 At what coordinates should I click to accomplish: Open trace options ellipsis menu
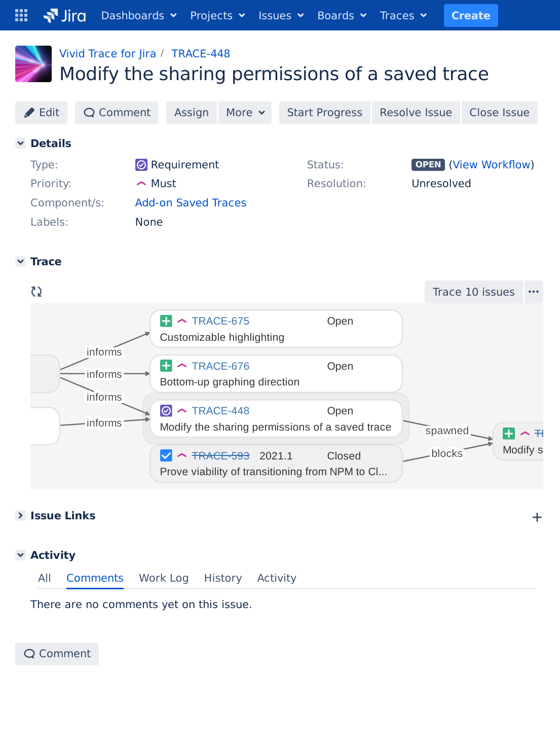point(533,292)
